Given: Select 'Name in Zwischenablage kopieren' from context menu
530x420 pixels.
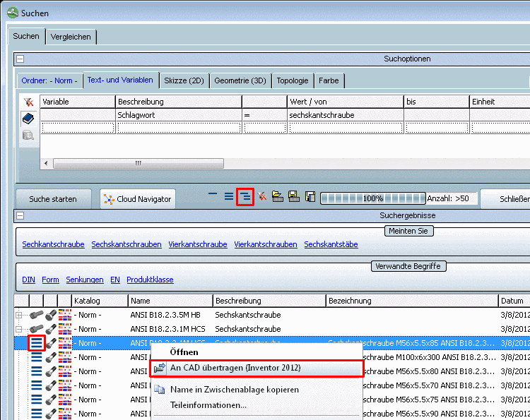Looking at the screenshot, I should point(234,390).
